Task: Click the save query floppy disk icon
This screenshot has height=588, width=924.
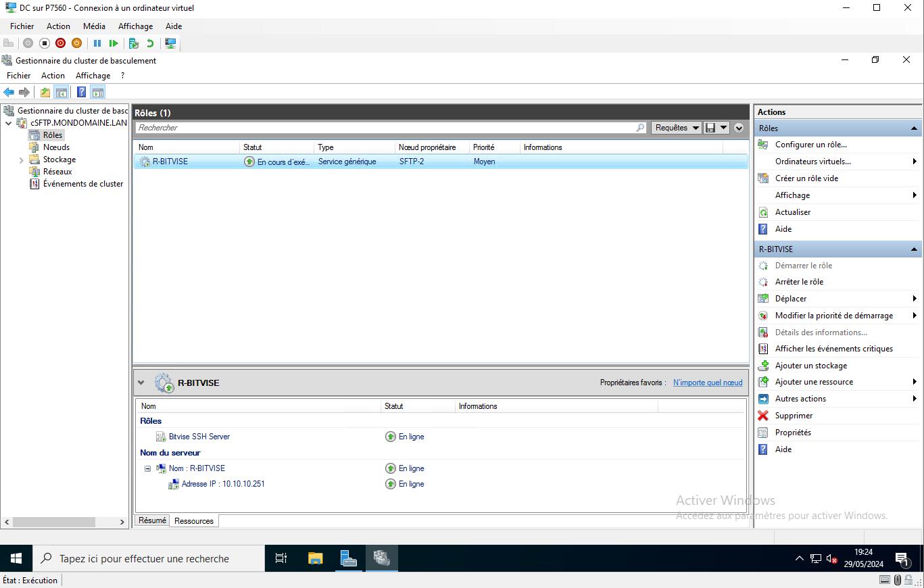Action: click(x=710, y=128)
